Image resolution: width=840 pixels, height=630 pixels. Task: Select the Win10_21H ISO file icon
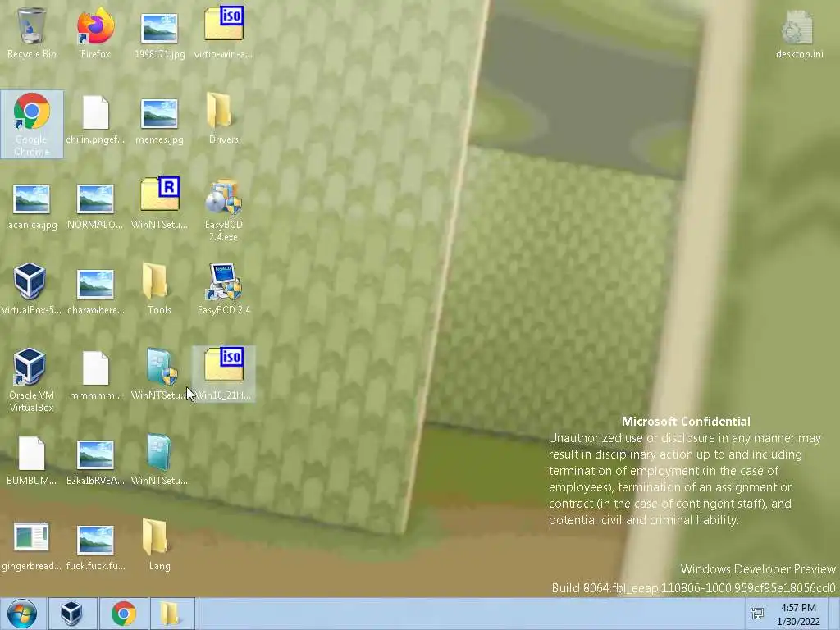coord(223,374)
